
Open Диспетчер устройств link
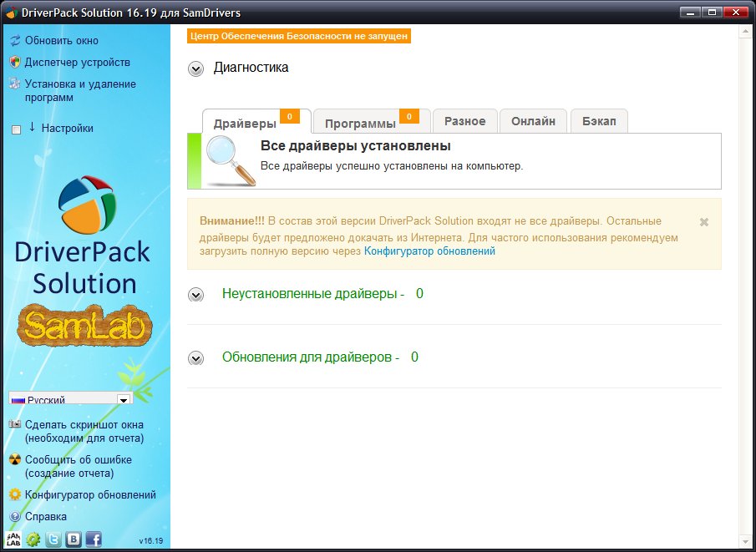point(78,62)
